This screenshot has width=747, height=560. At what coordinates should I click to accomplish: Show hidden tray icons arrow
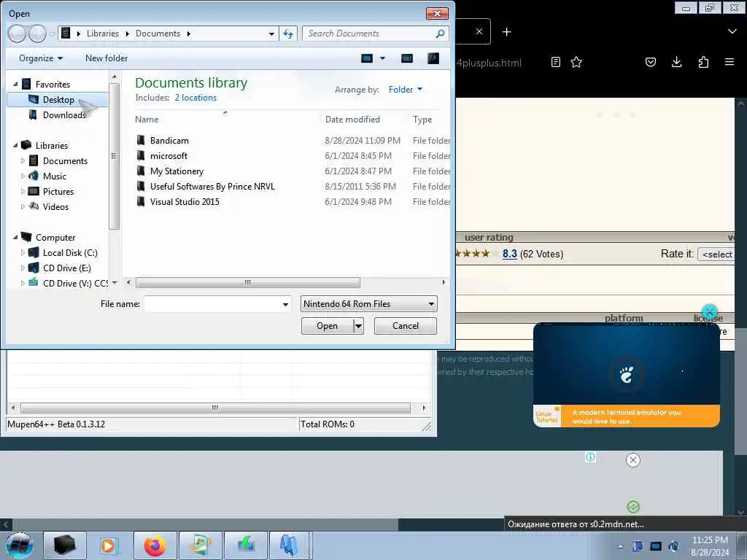(620, 546)
